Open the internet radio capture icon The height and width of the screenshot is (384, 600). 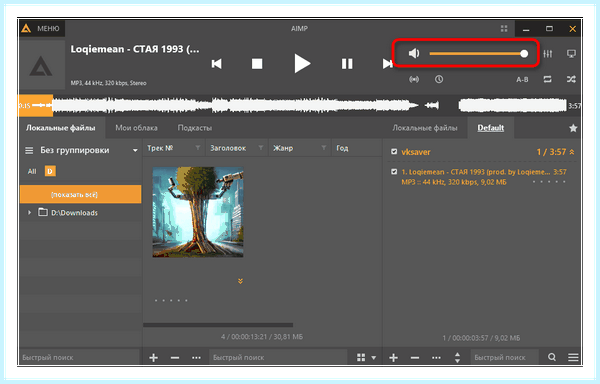coord(414,79)
